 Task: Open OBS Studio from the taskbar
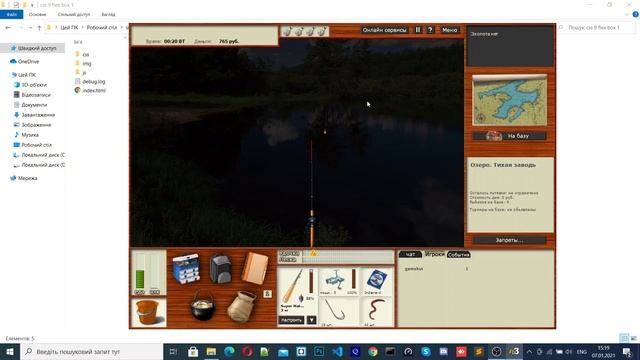click(496, 351)
